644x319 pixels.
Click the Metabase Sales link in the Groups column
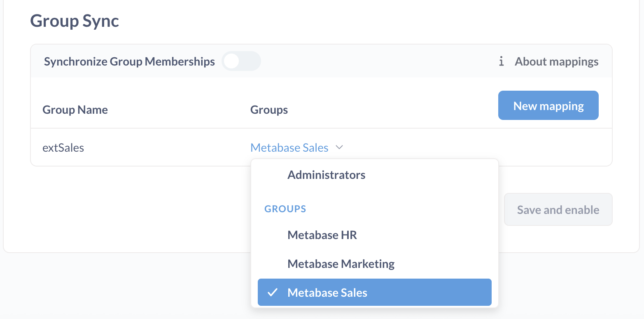click(x=289, y=147)
